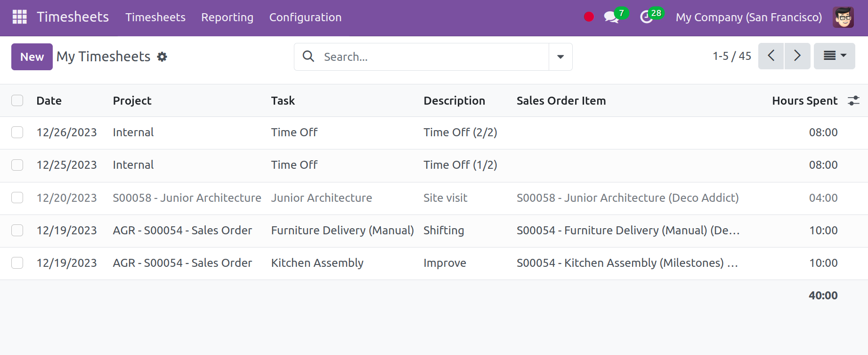Viewport: 868px width, 355px height.
Task: Open the conversations messages icon
Action: [x=611, y=17]
